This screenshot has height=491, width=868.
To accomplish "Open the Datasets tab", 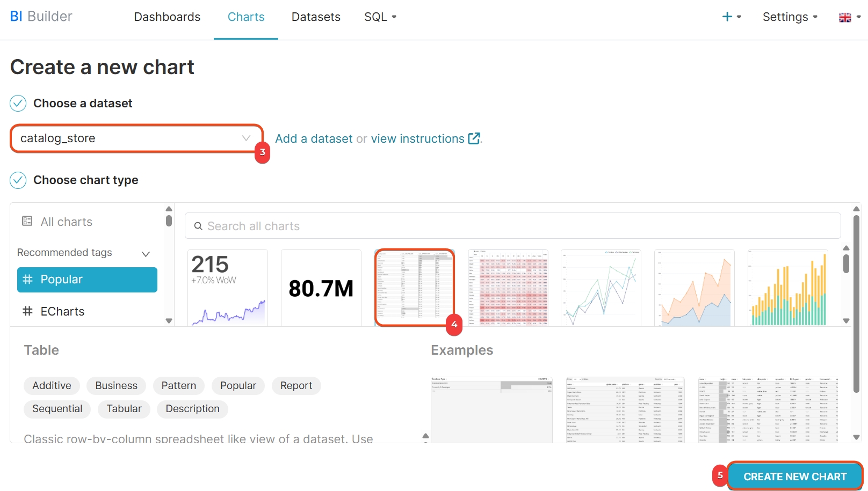I will [316, 17].
